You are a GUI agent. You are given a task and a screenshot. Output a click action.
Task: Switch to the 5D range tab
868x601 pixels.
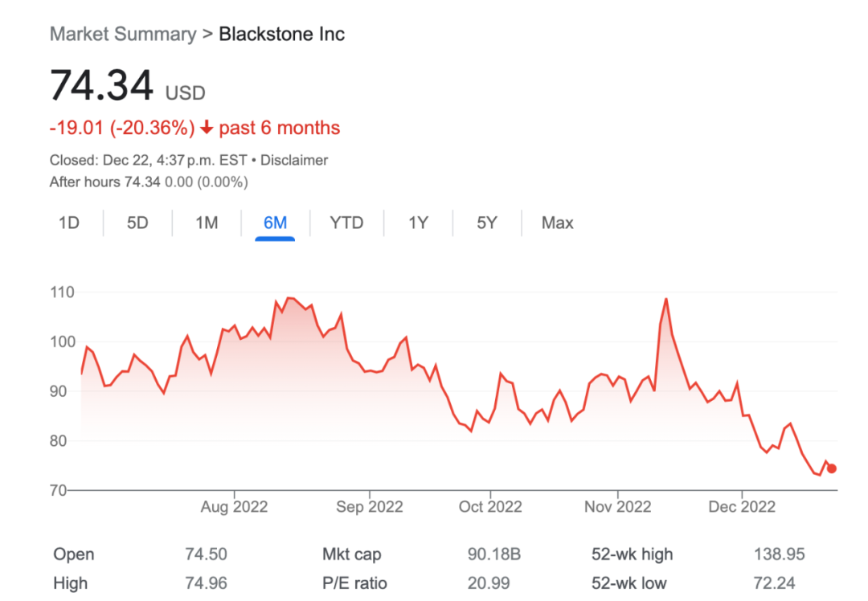click(x=137, y=223)
